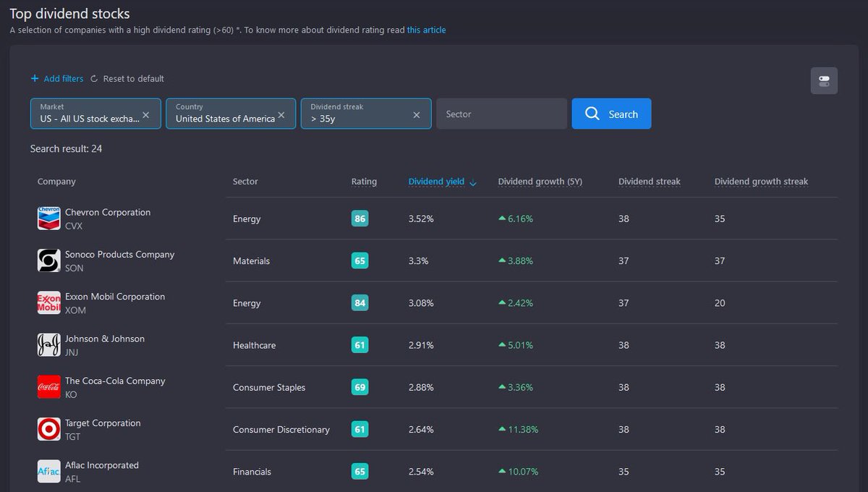The height and width of the screenshot is (492, 868).
Task: Click the TGT ticker symbol
Action: 73,436
